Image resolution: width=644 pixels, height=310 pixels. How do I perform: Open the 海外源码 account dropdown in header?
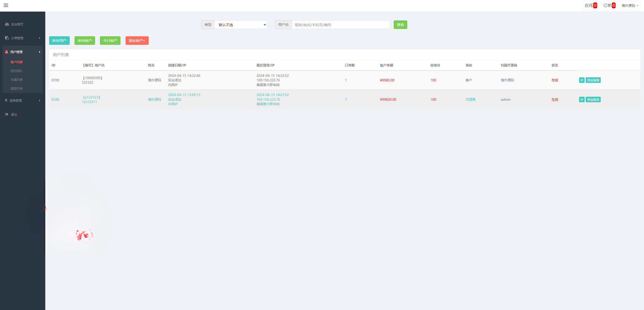point(630,6)
